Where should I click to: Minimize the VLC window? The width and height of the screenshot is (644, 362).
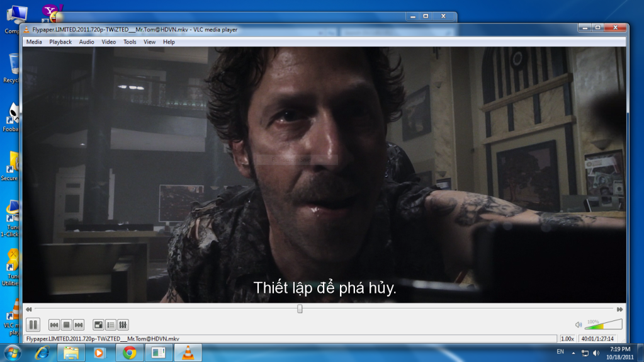[584, 28]
